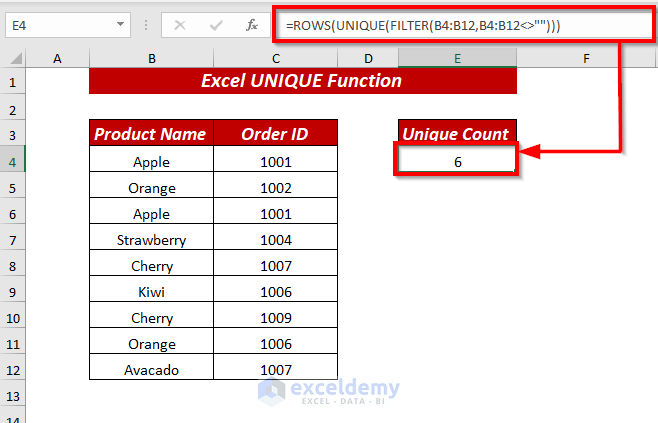Select column A header
Viewport: 658px width, 423px height.
(57, 58)
